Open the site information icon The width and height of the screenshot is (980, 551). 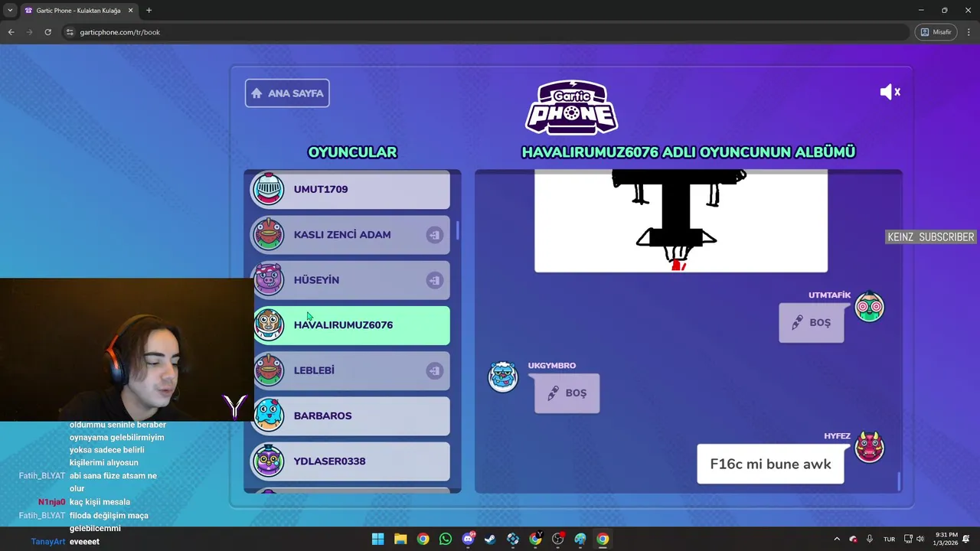click(70, 32)
